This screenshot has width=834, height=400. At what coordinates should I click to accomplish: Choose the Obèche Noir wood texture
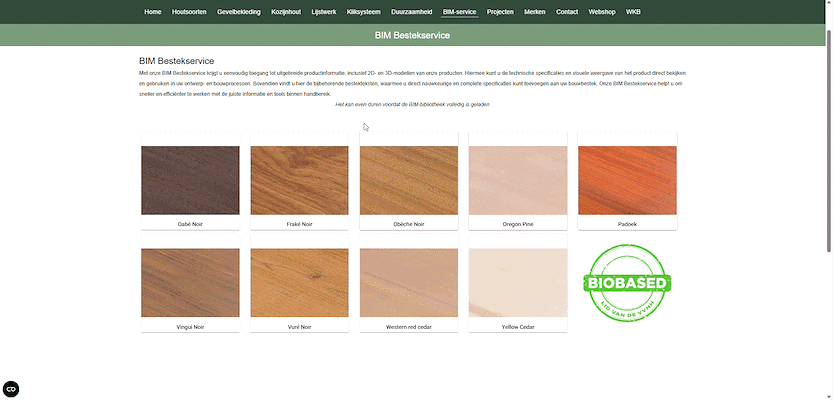[408, 180]
